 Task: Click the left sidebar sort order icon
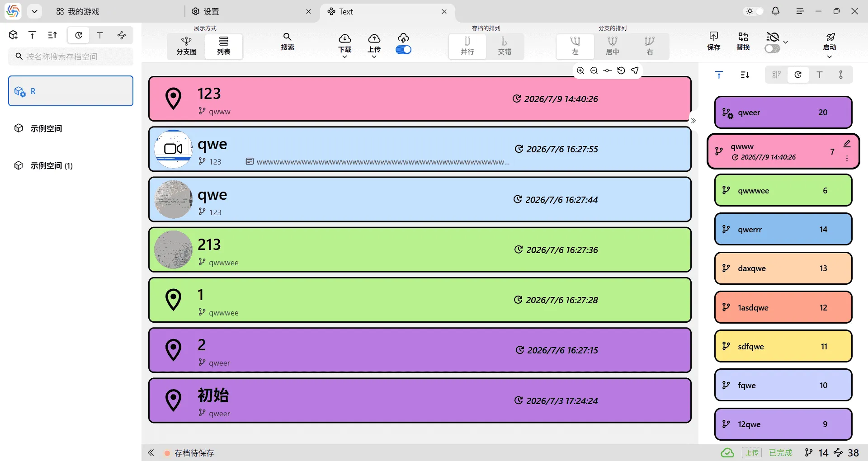pos(52,35)
